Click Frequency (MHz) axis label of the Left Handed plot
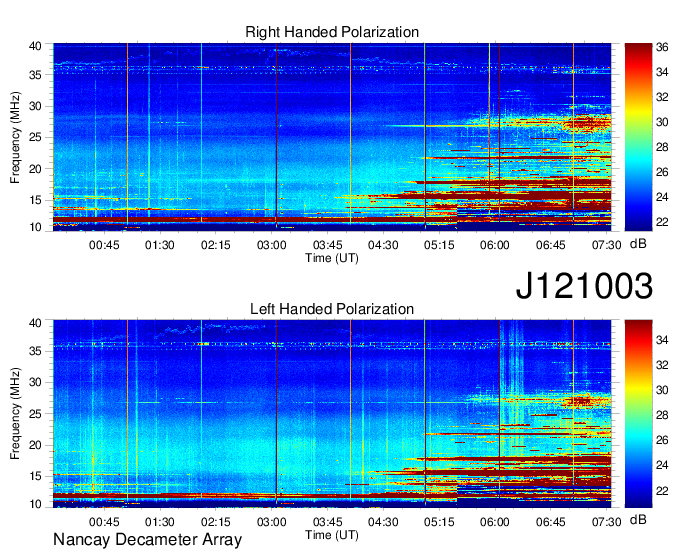680x552 pixels. (x=15, y=414)
